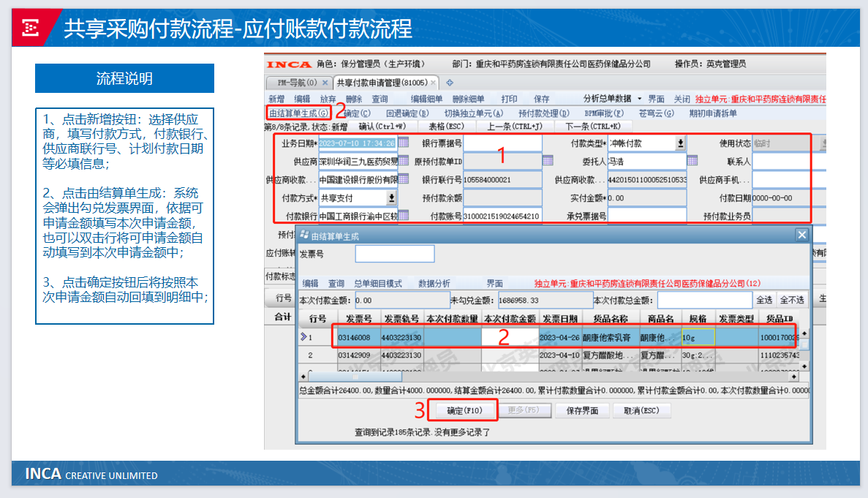Go to previous record 上一条(CTRL+J)
Screen dimensions: 868x498
(515, 127)
